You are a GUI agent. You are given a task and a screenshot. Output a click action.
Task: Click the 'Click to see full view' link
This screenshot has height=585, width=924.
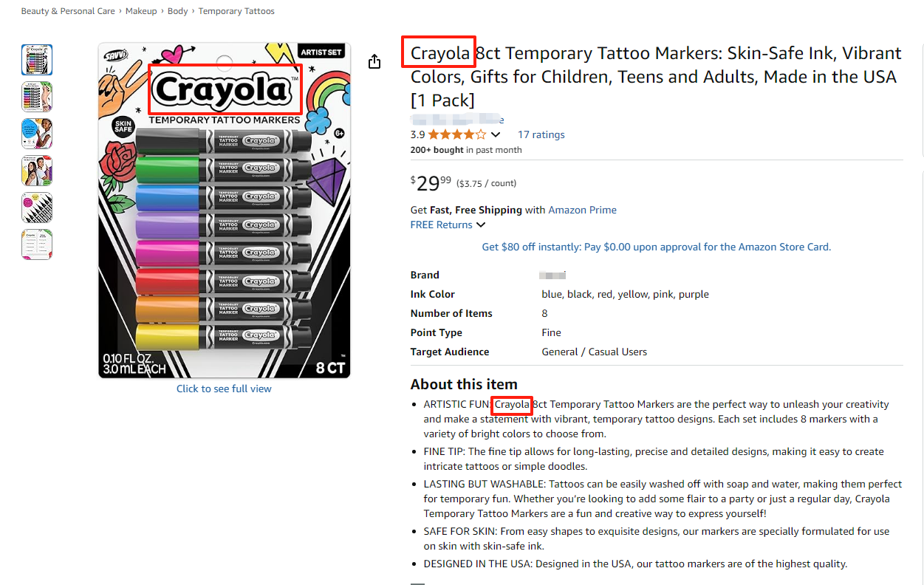pyautogui.click(x=224, y=389)
